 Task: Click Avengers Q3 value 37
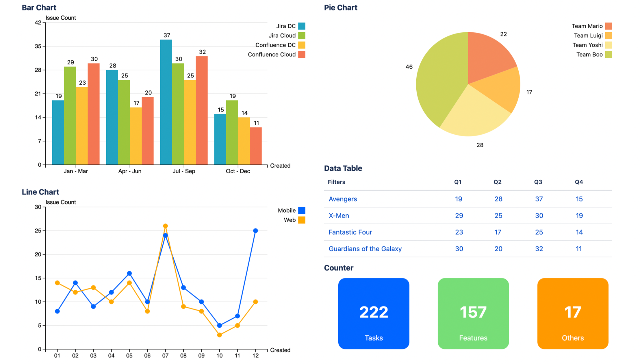[539, 199]
